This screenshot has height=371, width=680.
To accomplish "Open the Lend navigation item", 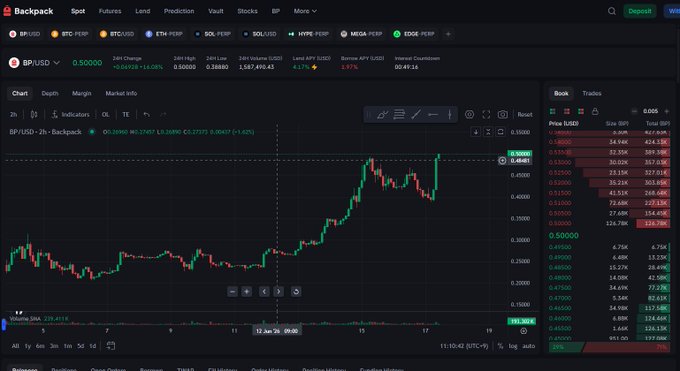I will (143, 11).
